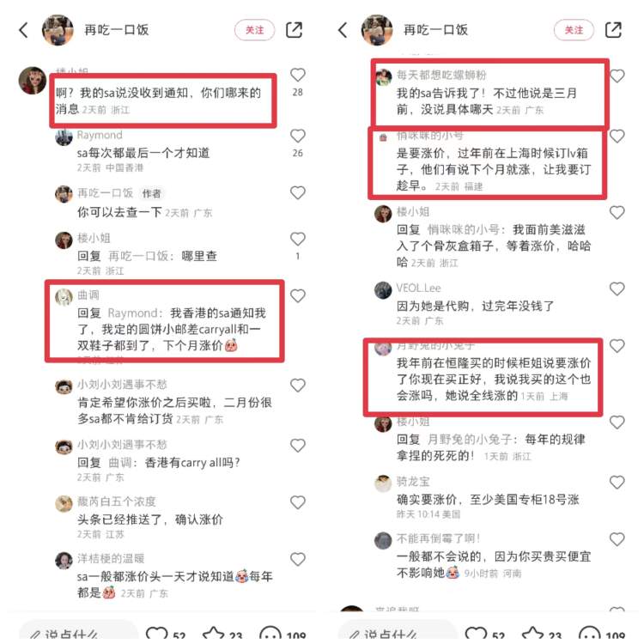The height and width of the screenshot is (644, 644).
Task: Open Raymond's username profile
Action: pyautogui.click(x=100, y=135)
